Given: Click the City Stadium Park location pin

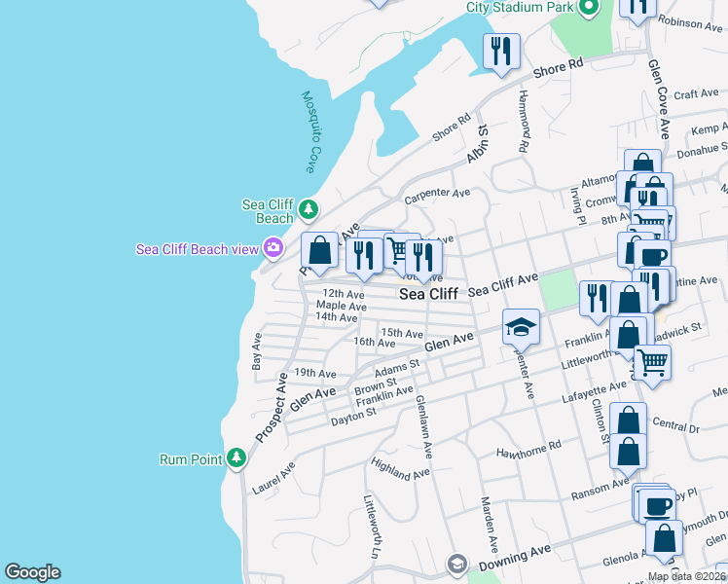Looking at the screenshot, I should point(589,8).
